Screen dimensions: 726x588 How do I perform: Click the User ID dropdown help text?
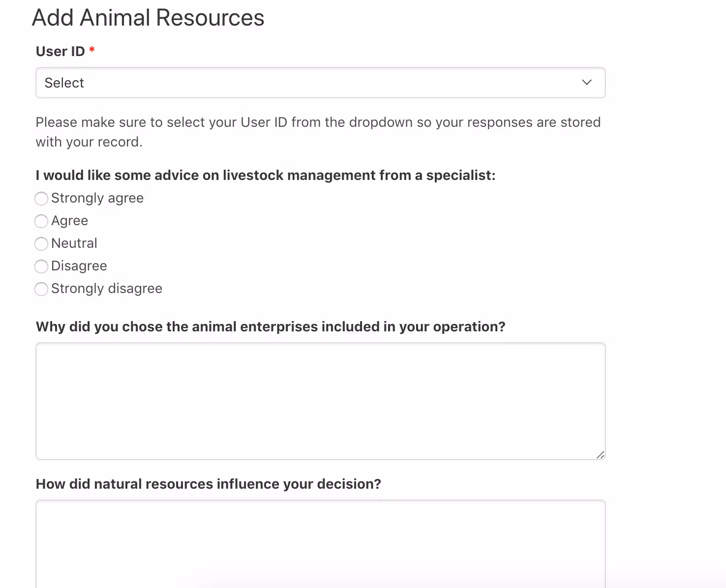(x=318, y=132)
